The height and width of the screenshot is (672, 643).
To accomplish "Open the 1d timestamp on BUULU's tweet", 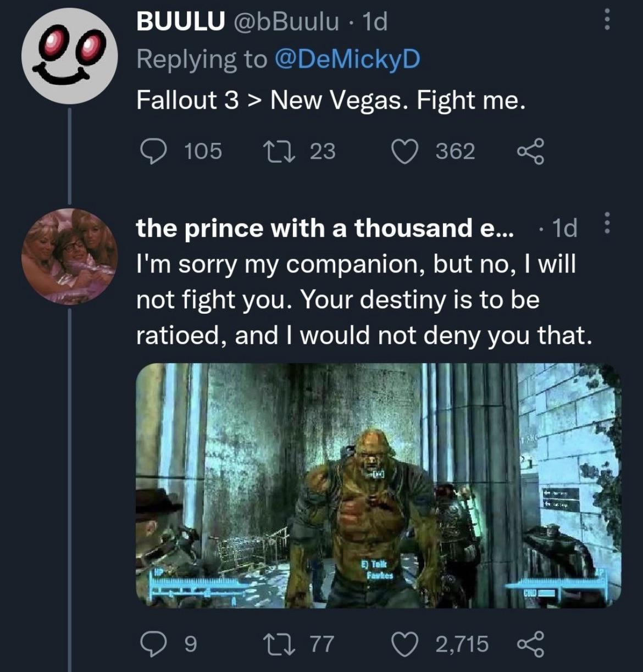I will [376, 21].
